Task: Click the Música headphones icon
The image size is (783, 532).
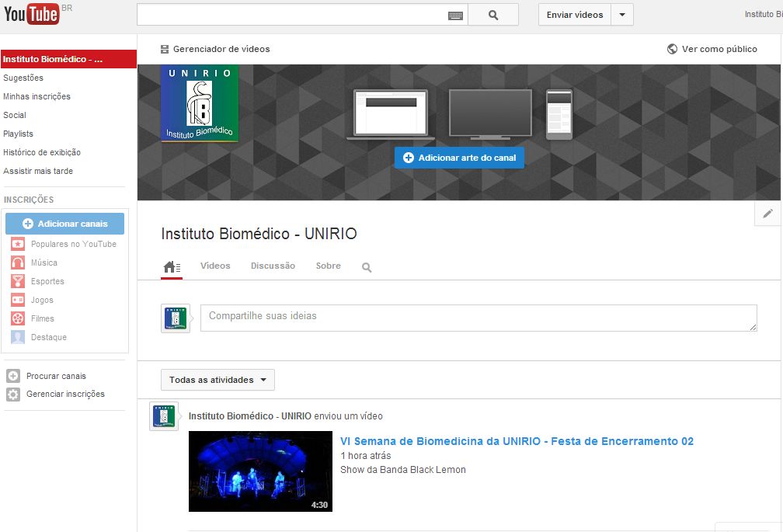Action: tap(19, 263)
